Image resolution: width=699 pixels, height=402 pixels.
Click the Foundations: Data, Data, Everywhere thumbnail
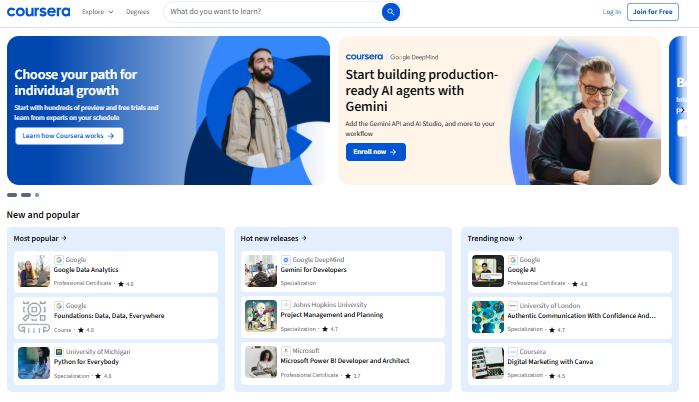click(34, 317)
